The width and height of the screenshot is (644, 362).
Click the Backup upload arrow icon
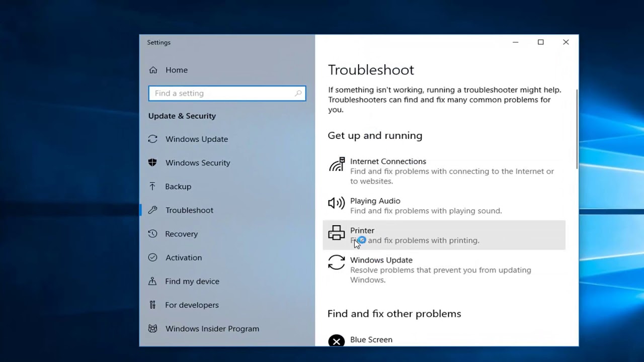point(152,186)
